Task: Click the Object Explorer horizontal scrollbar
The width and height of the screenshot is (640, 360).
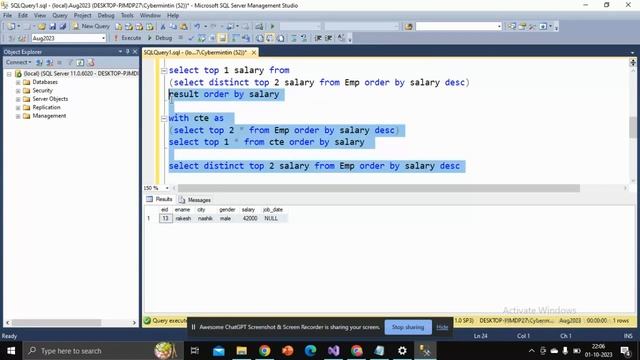Action: pos(56,322)
